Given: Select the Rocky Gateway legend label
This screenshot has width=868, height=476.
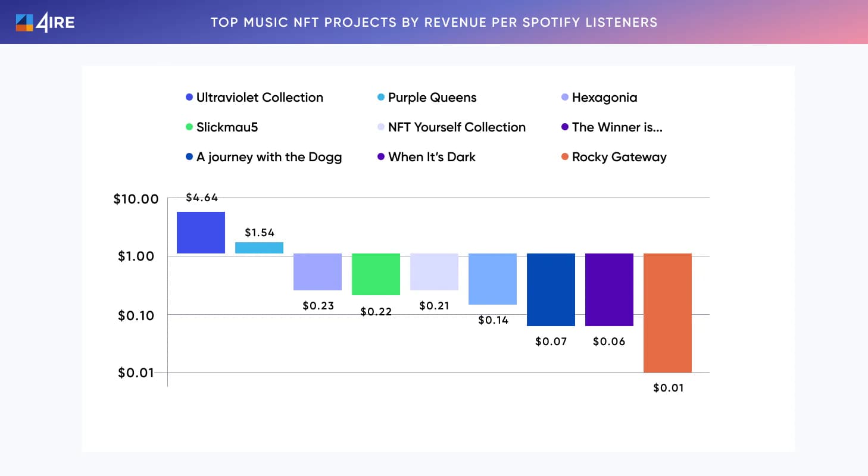Looking at the screenshot, I should [x=619, y=158].
